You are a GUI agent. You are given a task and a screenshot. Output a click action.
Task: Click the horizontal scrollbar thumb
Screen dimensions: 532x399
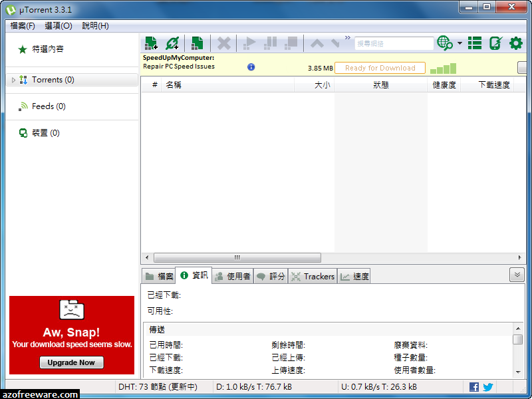pyautogui.click(x=237, y=257)
